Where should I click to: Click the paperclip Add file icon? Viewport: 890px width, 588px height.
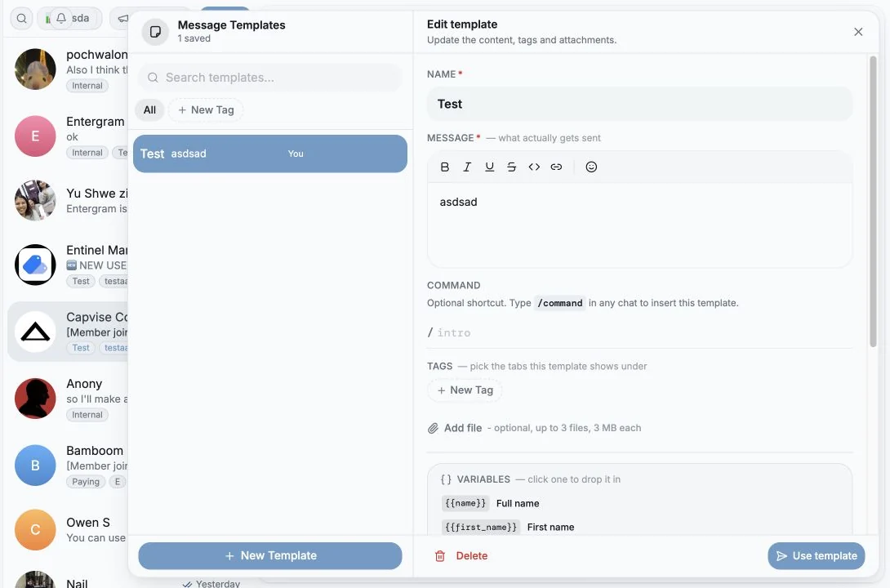click(433, 428)
